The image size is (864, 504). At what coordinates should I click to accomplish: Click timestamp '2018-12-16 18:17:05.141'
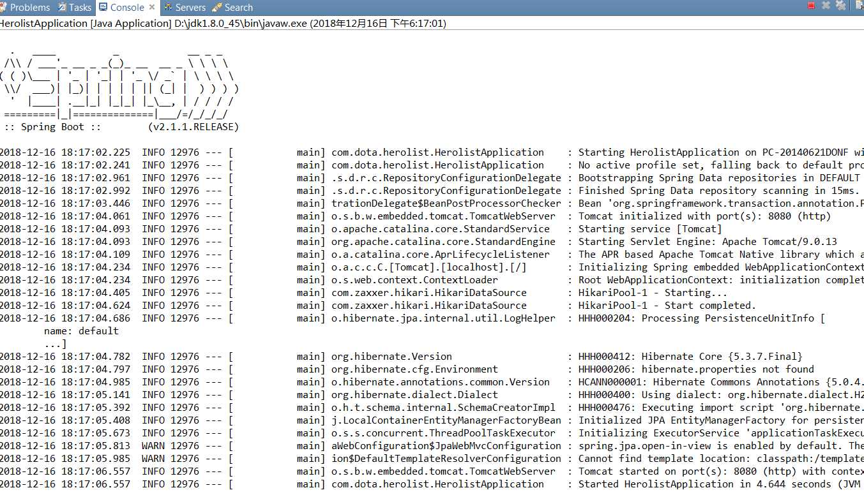click(x=65, y=395)
